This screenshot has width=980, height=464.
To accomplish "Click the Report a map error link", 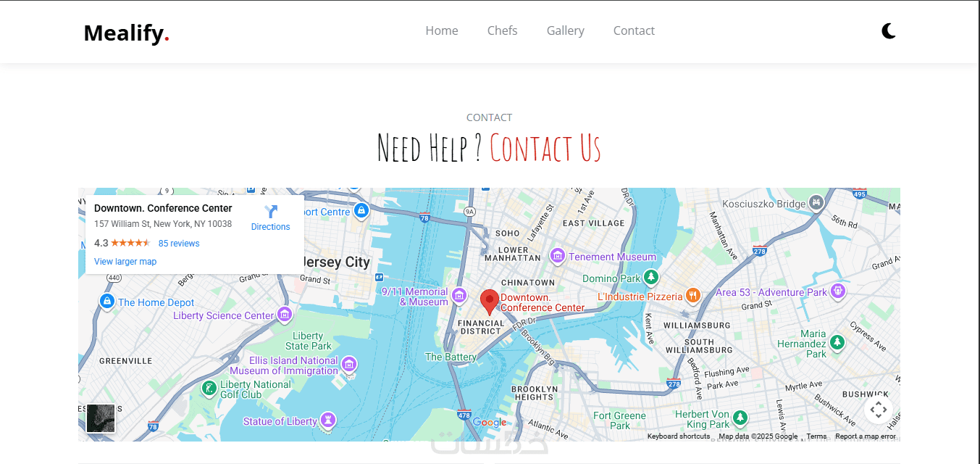I will pyautogui.click(x=866, y=436).
